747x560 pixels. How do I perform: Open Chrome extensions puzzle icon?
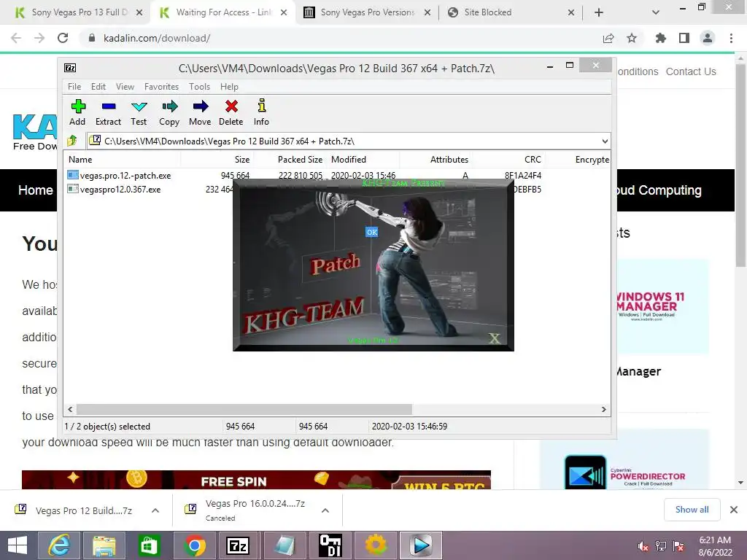pyautogui.click(x=661, y=38)
